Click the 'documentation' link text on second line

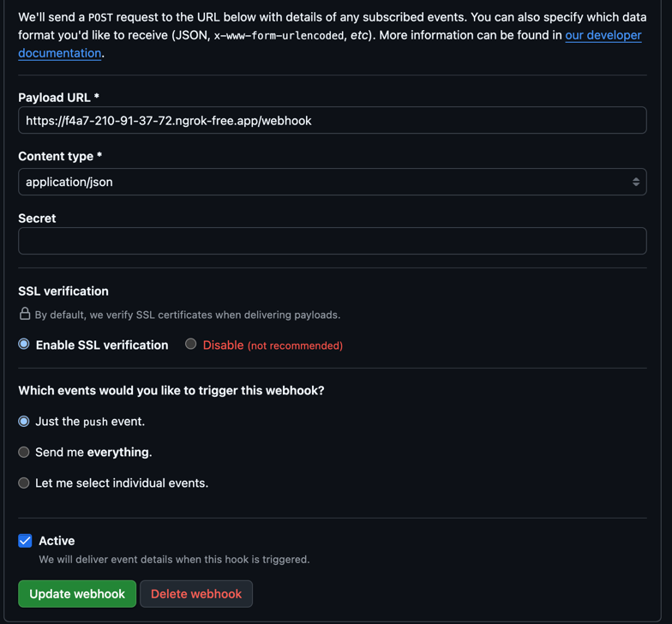tap(60, 53)
